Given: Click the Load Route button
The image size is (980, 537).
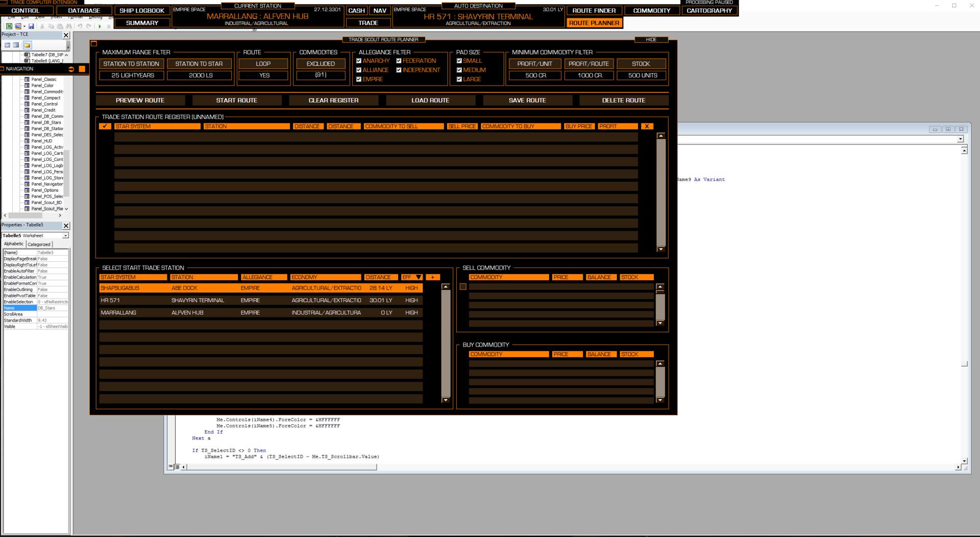Looking at the screenshot, I should coord(430,100).
